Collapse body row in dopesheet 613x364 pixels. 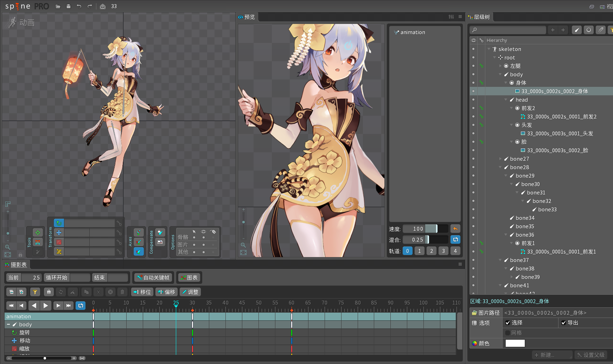pos(8,324)
